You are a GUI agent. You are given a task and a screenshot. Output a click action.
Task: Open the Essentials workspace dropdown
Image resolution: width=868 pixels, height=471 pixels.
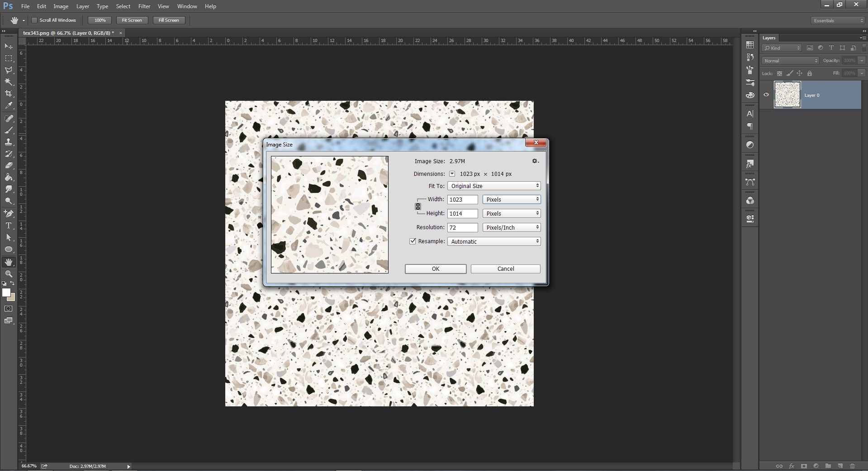(837, 20)
